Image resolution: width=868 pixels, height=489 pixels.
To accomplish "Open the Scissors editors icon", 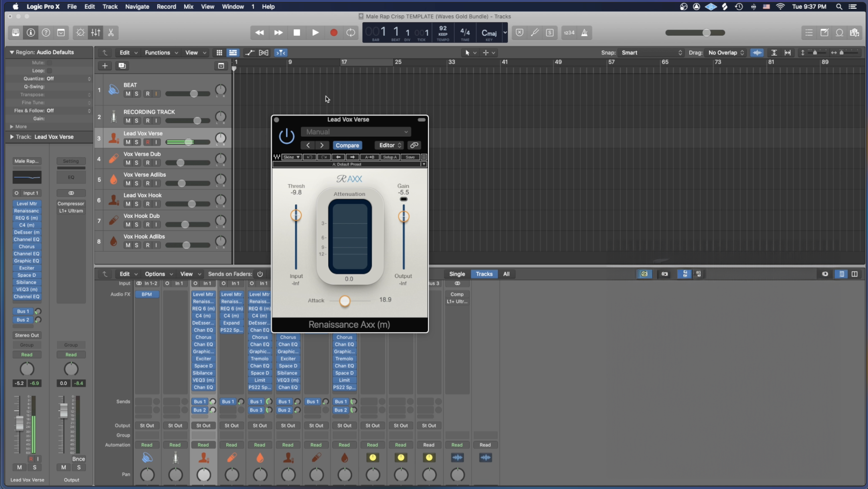I will [x=111, y=33].
